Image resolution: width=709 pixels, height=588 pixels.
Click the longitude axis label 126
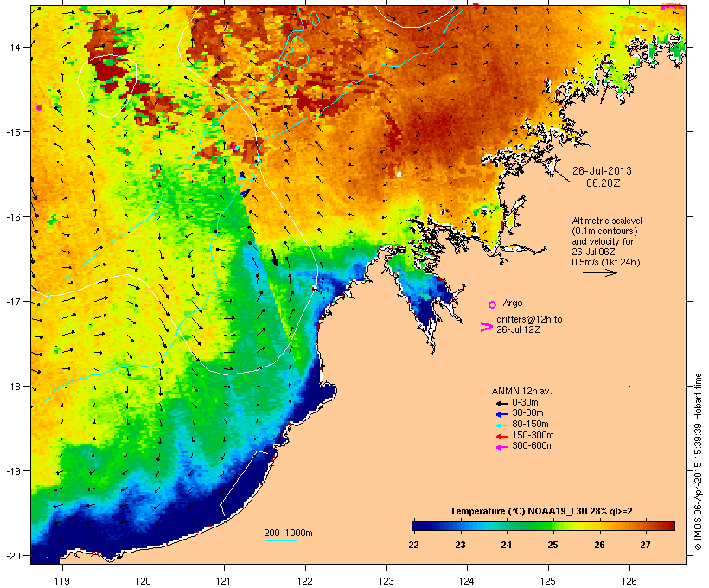[x=629, y=581]
